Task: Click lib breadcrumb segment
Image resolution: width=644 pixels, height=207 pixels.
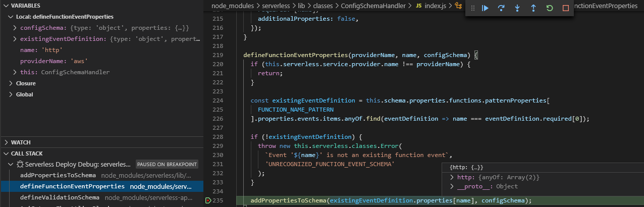Action: pos(302,6)
